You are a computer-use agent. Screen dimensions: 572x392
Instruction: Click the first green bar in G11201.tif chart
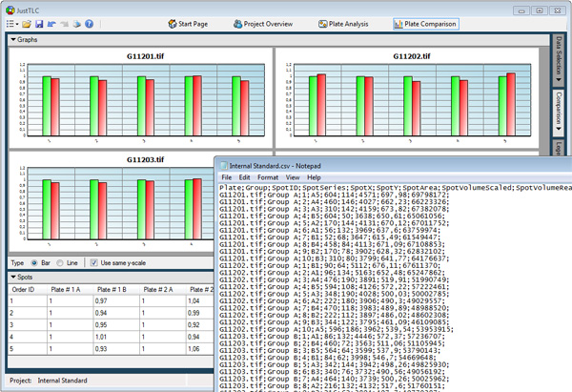[x=47, y=106]
